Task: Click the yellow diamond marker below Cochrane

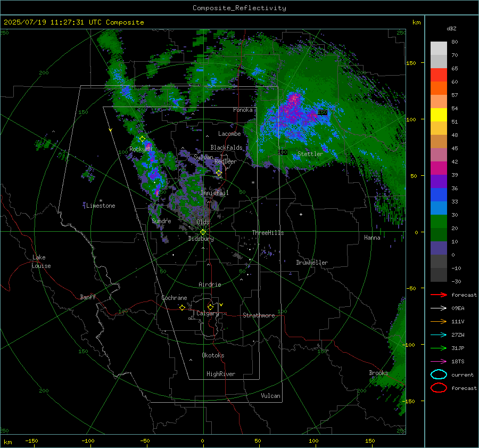Action: tap(182, 307)
